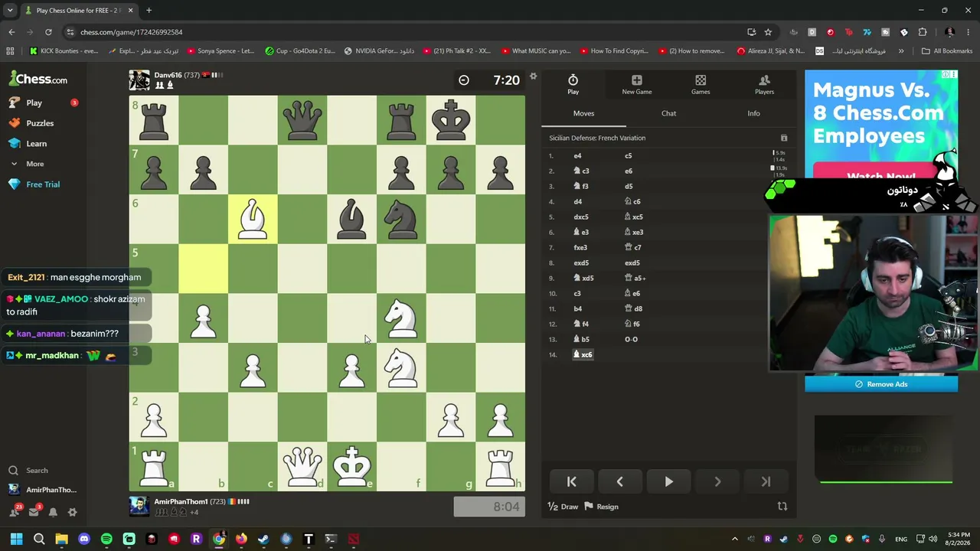Bookmark this page with the star
This screenshot has width=980, height=551.
[768, 32]
